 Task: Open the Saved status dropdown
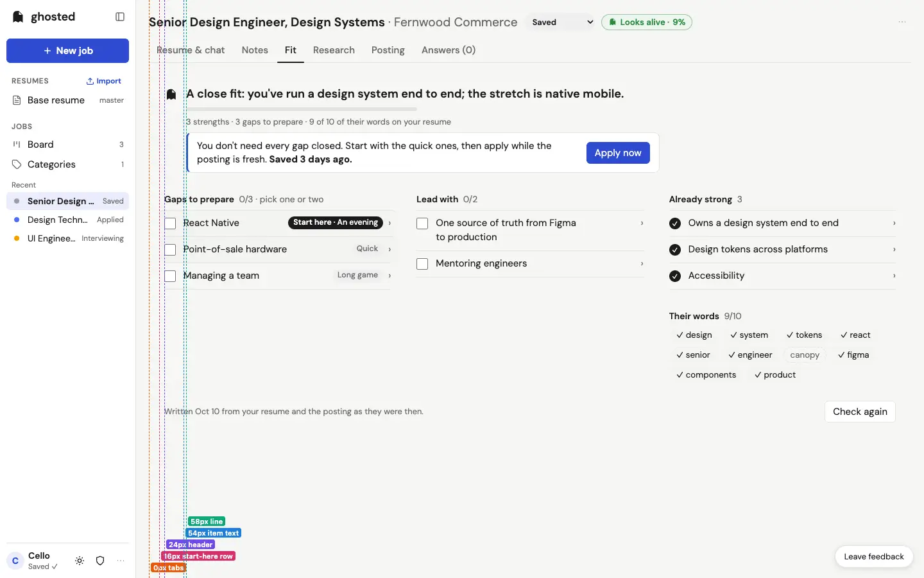click(x=561, y=22)
